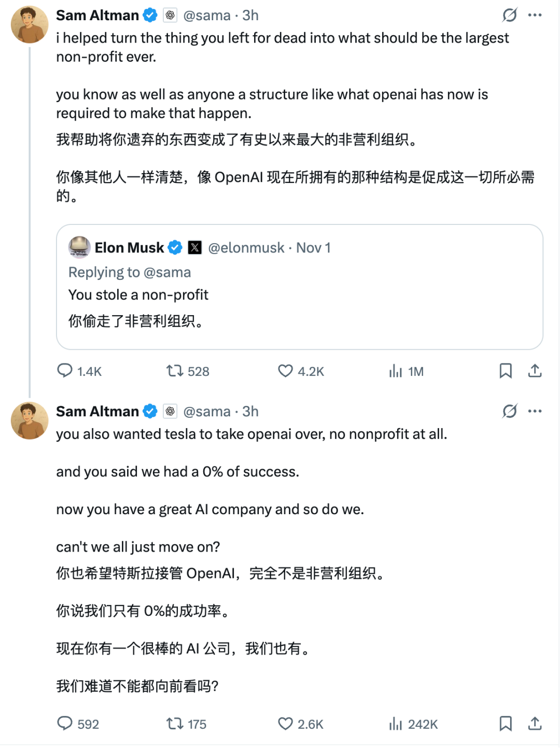Like the tweet with 4.2K likes
560x748 pixels.
pyautogui.click(x=285, y=371)
